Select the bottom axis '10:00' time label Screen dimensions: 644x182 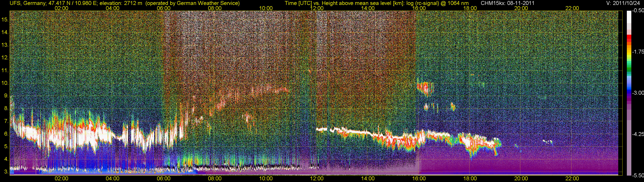(x=266, y=179)
